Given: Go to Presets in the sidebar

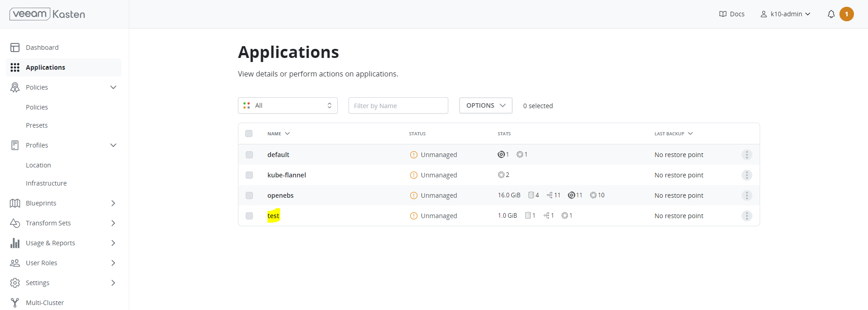Looking at the screenshot, I should 37,125.
